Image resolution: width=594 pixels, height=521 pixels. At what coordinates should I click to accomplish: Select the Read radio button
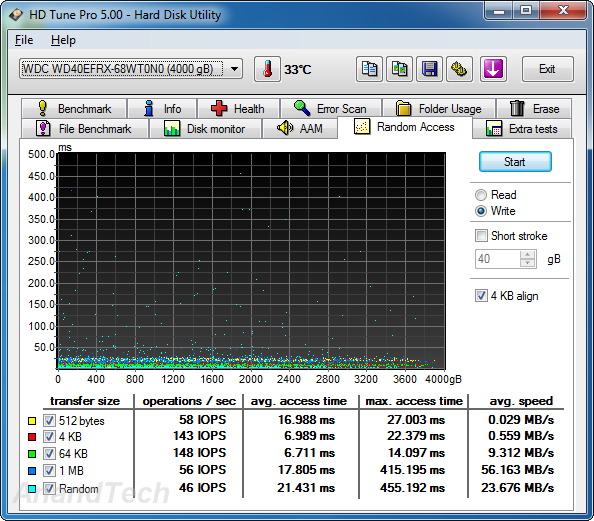(x=481, y=195)
